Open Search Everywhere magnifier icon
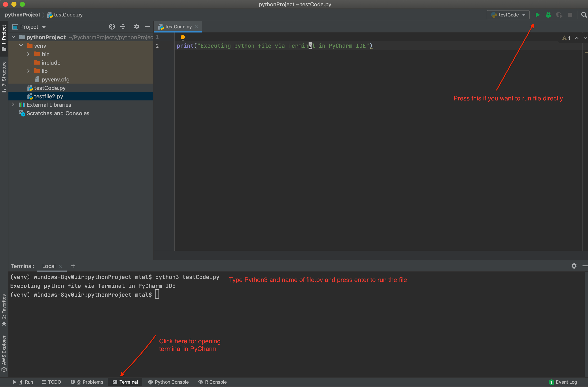This screenshot has width=588, height=387. pos(584,15)
